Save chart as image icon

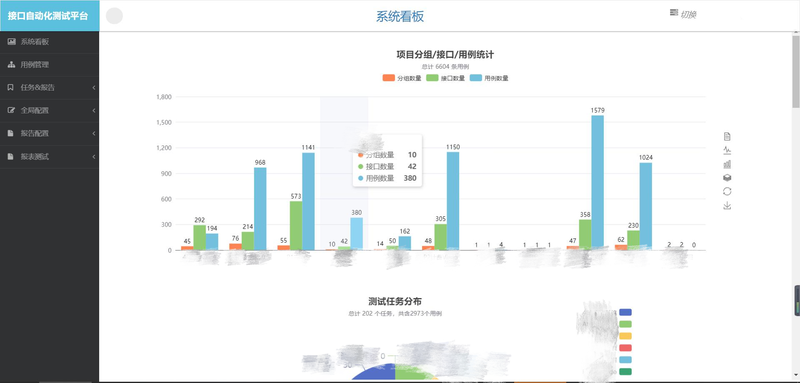click(727, 206)
